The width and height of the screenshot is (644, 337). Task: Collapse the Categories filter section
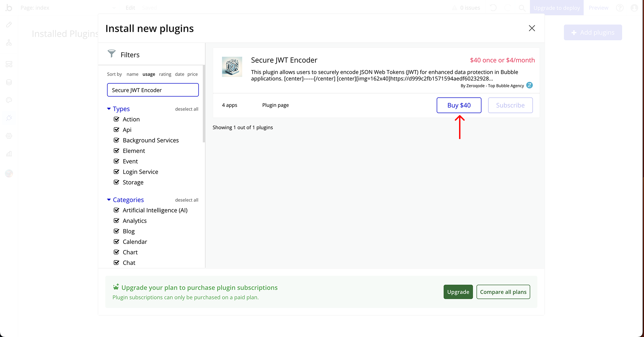click(109, 200)
